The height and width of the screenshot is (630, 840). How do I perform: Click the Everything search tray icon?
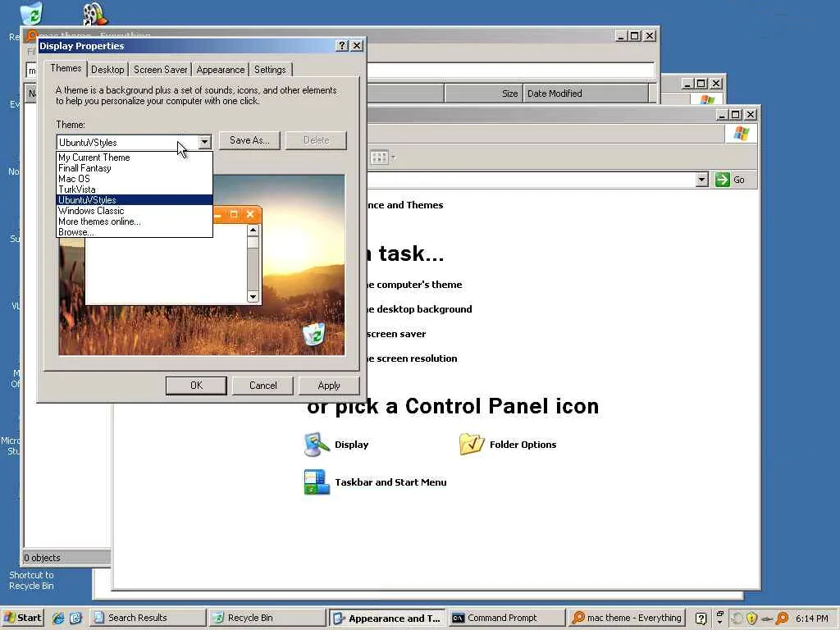click(x=782, y=619)
